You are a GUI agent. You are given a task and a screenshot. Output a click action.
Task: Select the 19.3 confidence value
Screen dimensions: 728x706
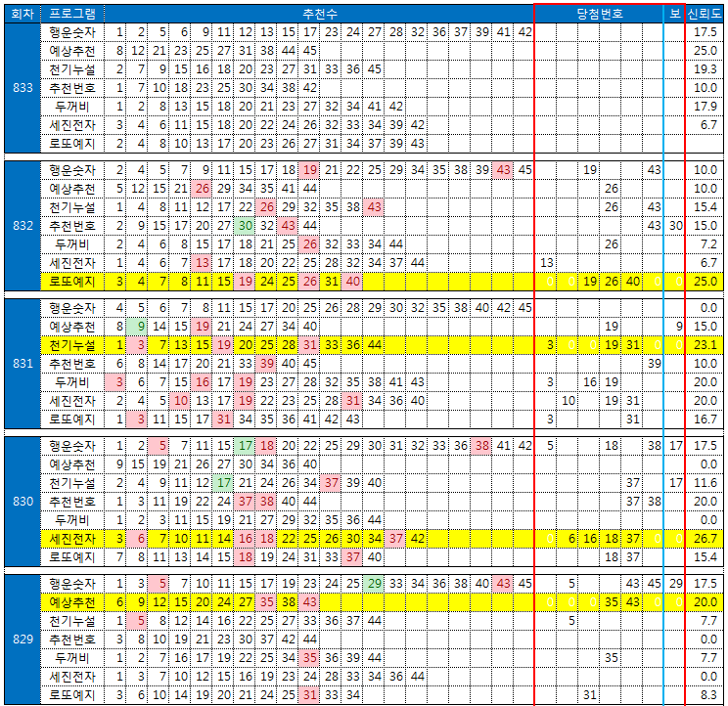[x=705, y=69]
